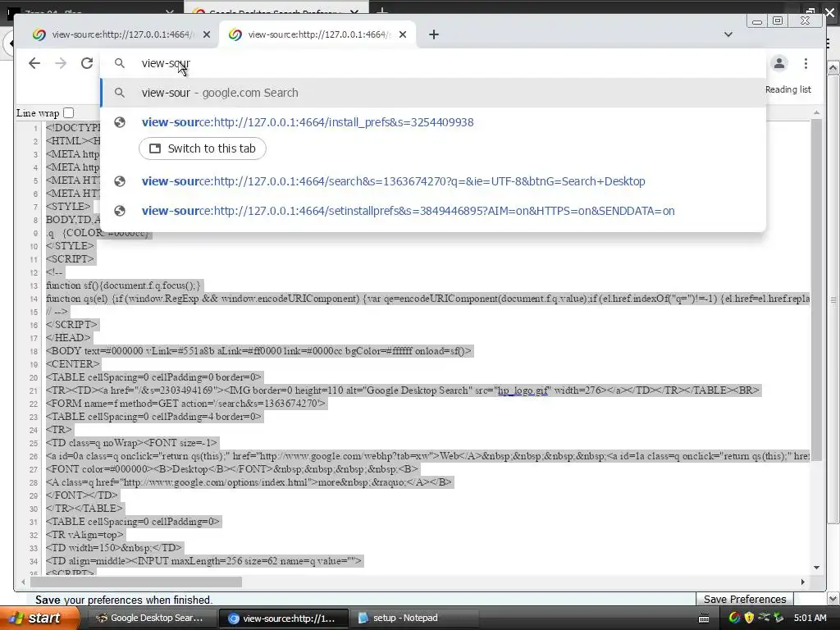Open the Windows start menu
Viewport: 840px width, 630px height.
pyautogui.click(x=39, y=618)
